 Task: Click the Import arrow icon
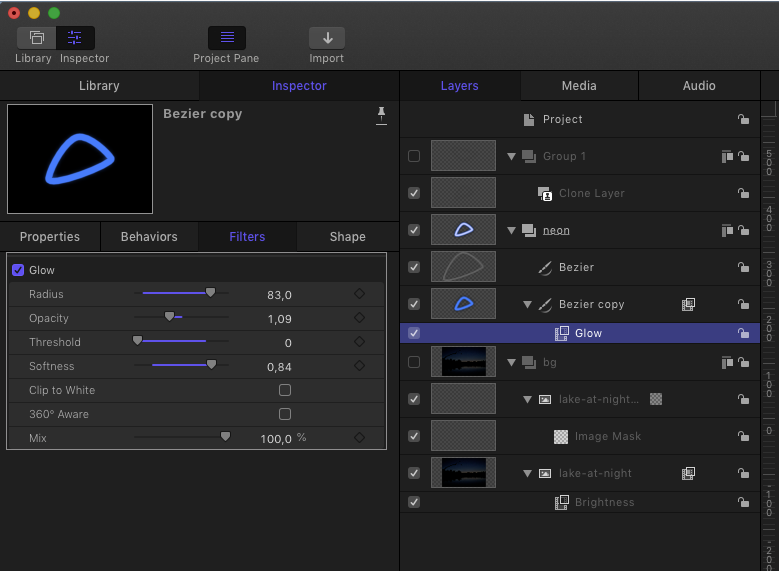pyautogui.click(x=326, y=38)
